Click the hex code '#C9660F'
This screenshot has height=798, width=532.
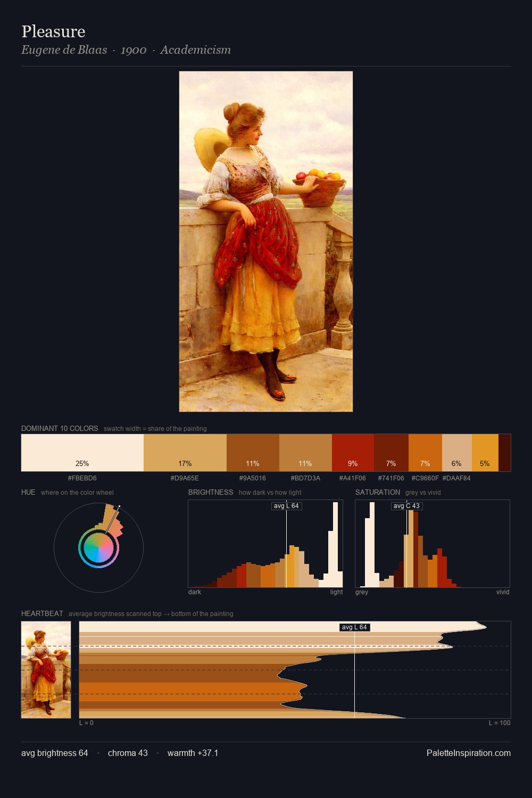pos(425,478)
